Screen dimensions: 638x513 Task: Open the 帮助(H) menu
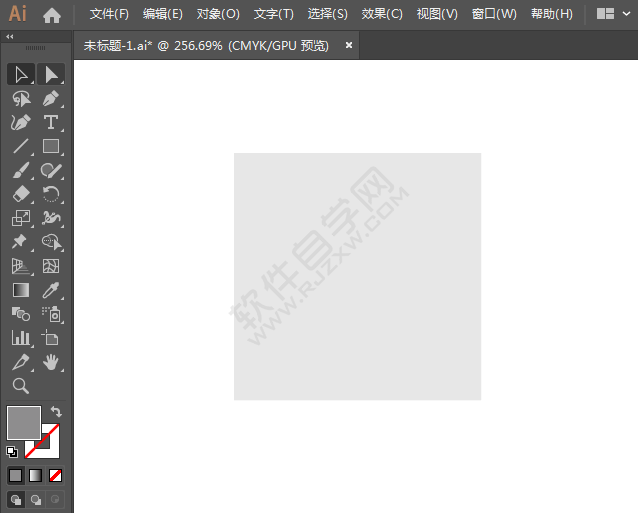pyautogui.click(x=552, y=14)
